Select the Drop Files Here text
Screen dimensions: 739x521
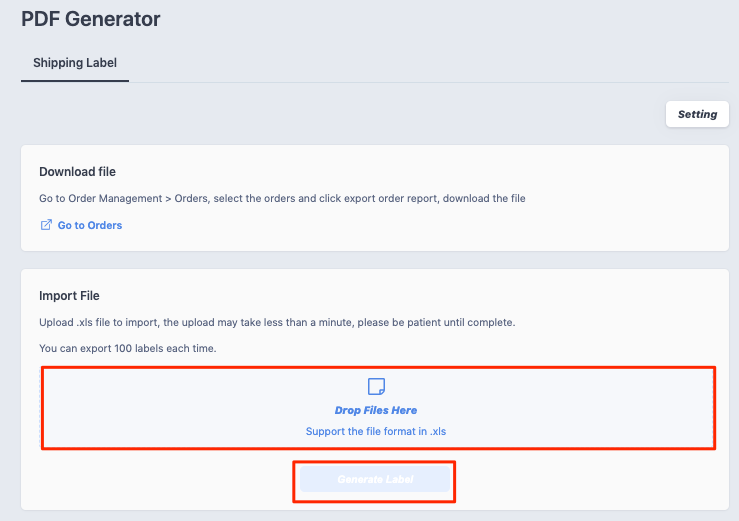376,410
